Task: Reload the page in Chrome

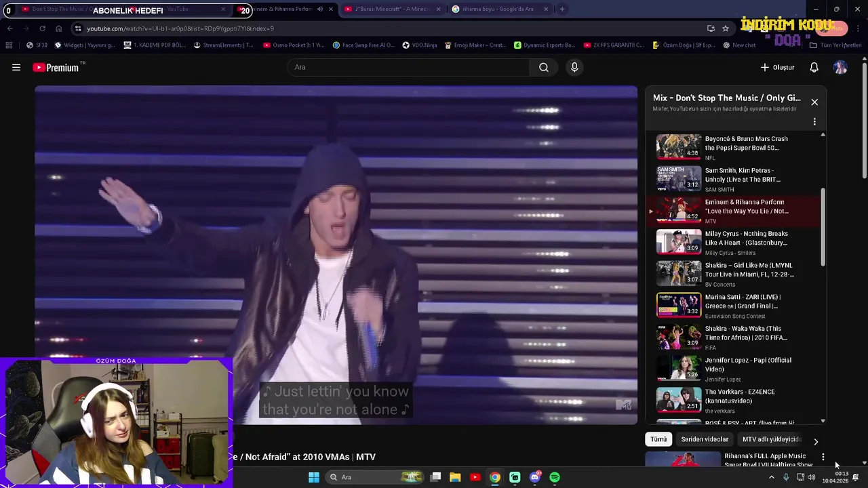Action: pyautogui.click(x=42, y=28)
